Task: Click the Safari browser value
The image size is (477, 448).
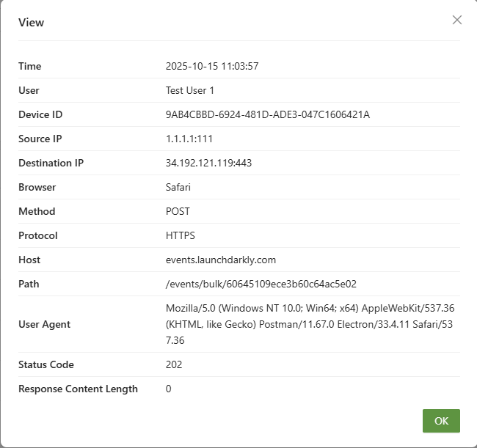Action: 178,187
